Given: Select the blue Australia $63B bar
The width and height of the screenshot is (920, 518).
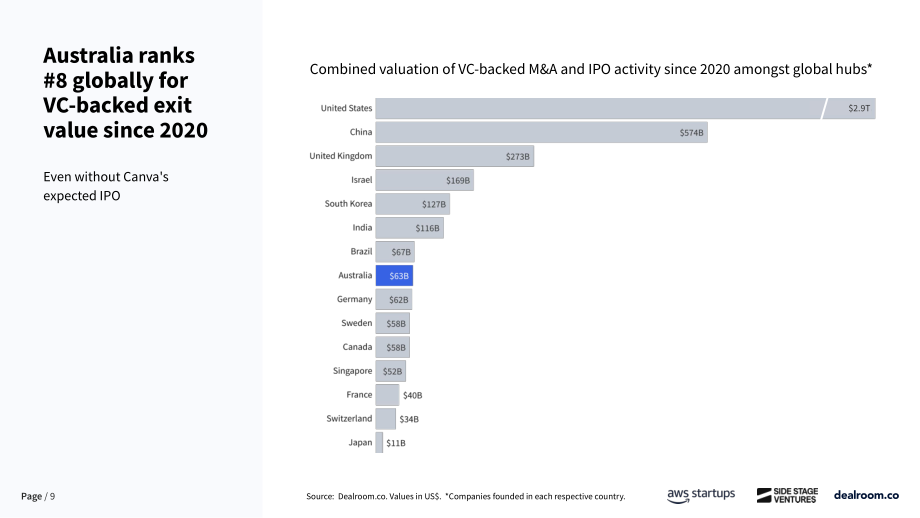Looking at the screenshot, I should point(394,276).
